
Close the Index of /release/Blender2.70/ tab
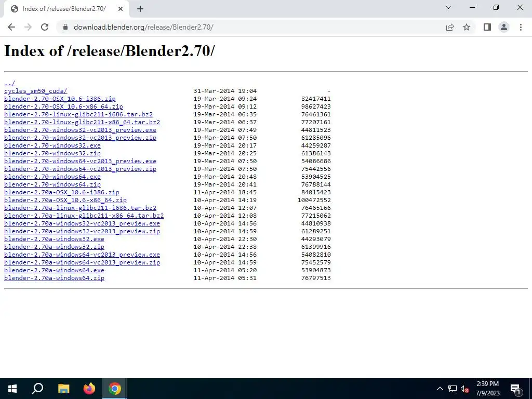click(x=121, y=9)
